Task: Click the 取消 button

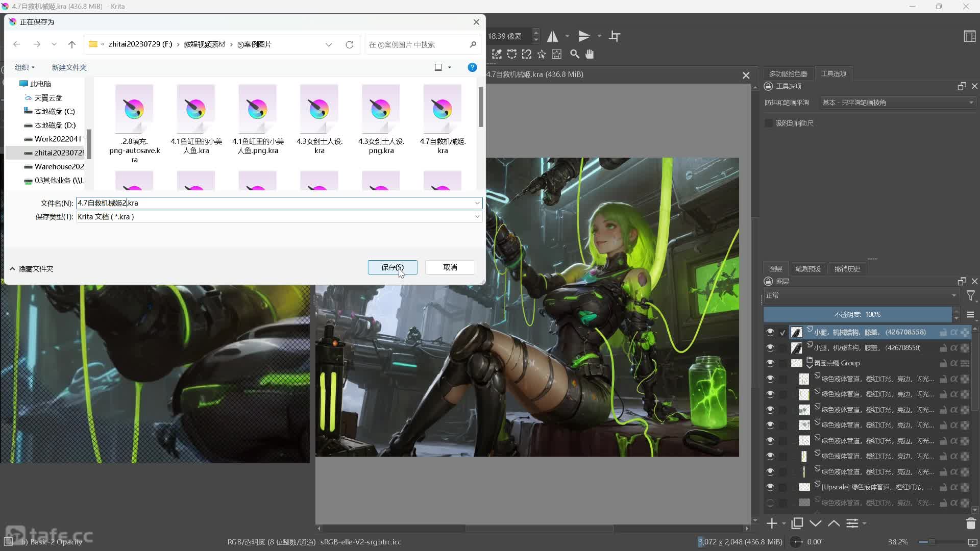Action: click(450, 267)
